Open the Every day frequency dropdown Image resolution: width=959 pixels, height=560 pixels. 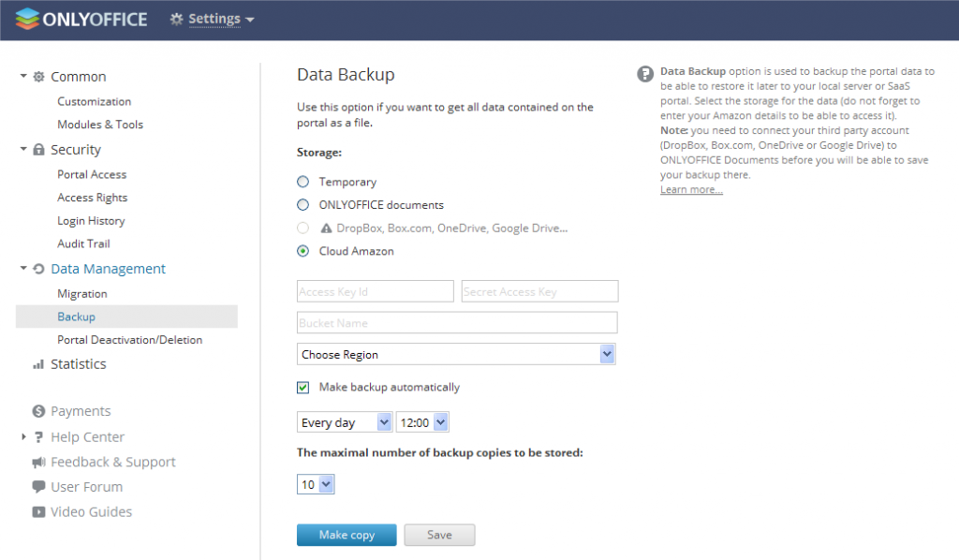pyautogui.click(x=345, y=422)
